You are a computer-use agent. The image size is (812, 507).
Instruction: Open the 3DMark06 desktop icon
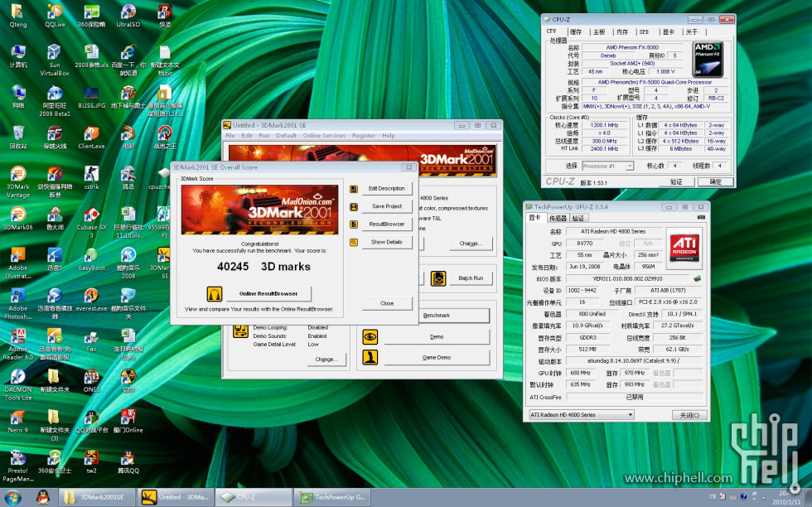coord(18,218)
